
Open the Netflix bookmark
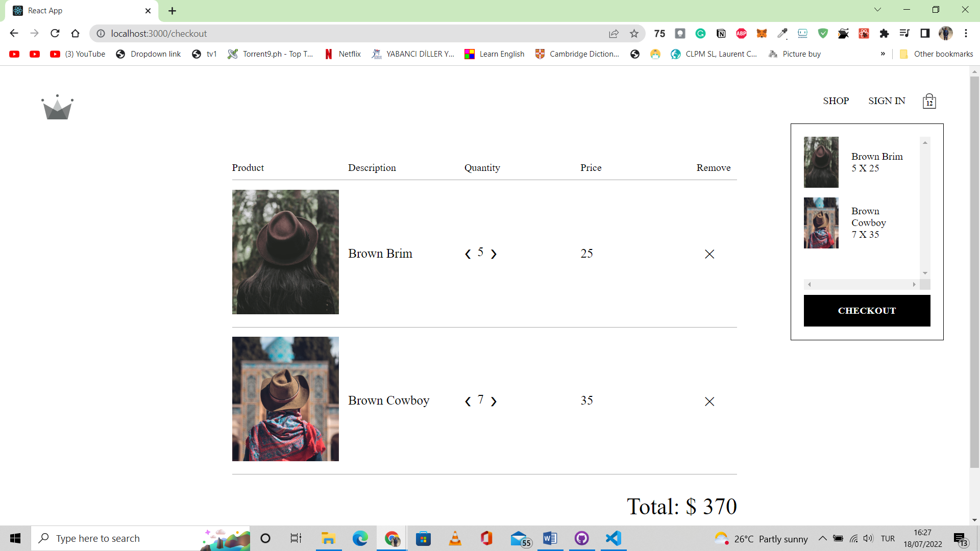click(x=342, y=54)
